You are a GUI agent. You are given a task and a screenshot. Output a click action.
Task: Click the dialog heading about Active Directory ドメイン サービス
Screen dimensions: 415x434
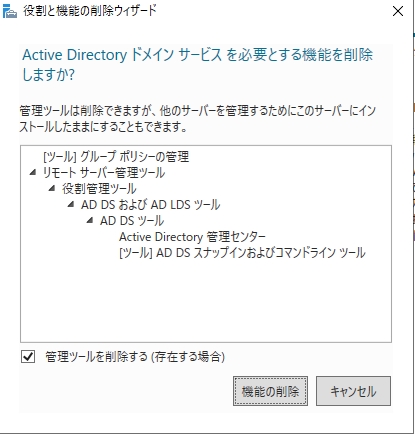click(197, 64)
